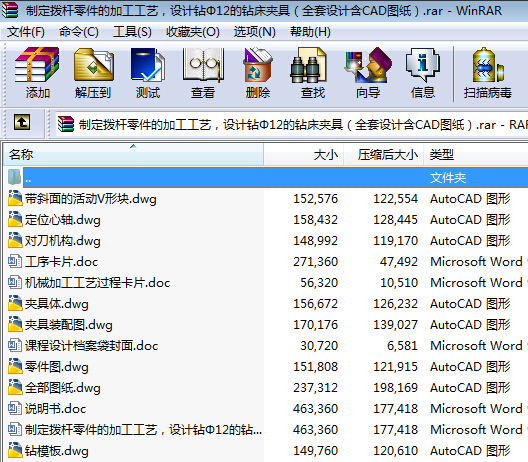Select file 钻模板.dwg
The width and height of the screenshot is (528, 462).
click(57, 451)
